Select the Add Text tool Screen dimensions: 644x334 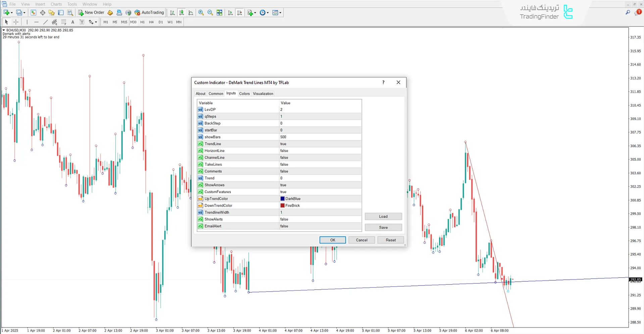coord(73,22)
